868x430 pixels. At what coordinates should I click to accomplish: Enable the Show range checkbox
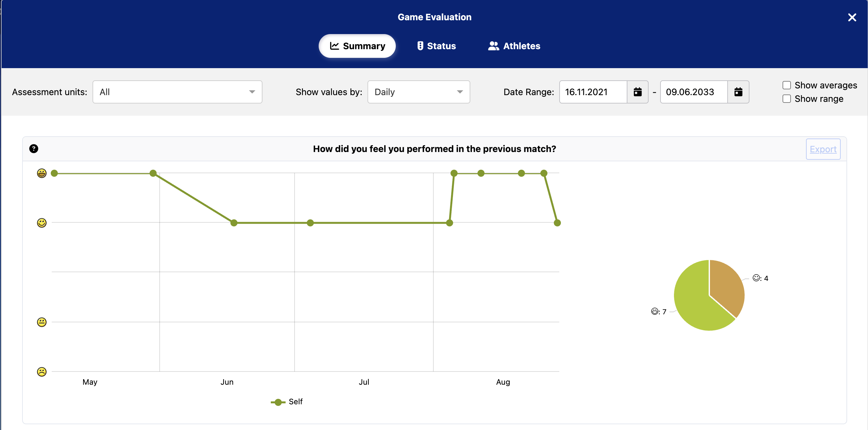click(x=786, y=99)
